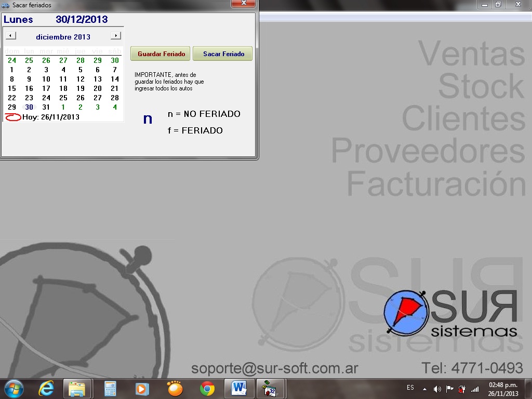Click the 'Lunes' weekday label
Screen dimensions: 532x399
18,19
